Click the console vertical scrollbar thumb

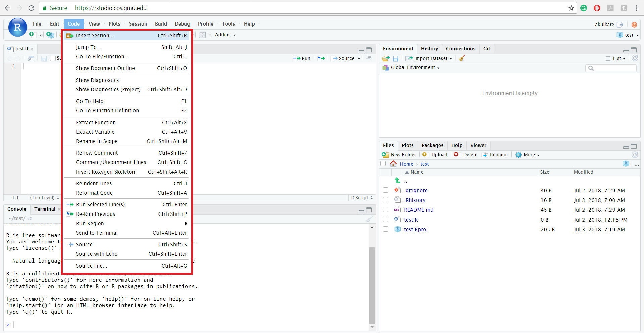372,285
